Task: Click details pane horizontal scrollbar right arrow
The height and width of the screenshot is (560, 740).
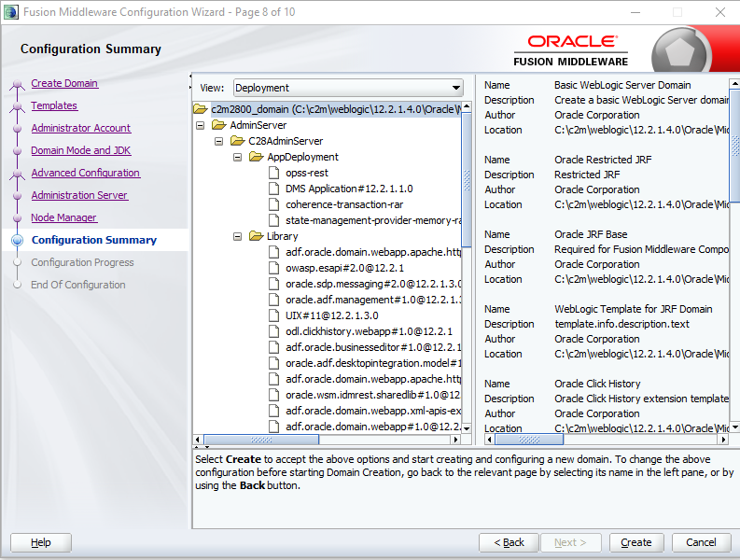Action: (x=723, y=440)
